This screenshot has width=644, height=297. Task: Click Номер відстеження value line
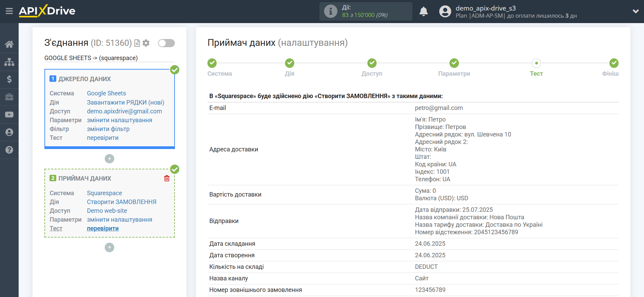coord(466,232)
